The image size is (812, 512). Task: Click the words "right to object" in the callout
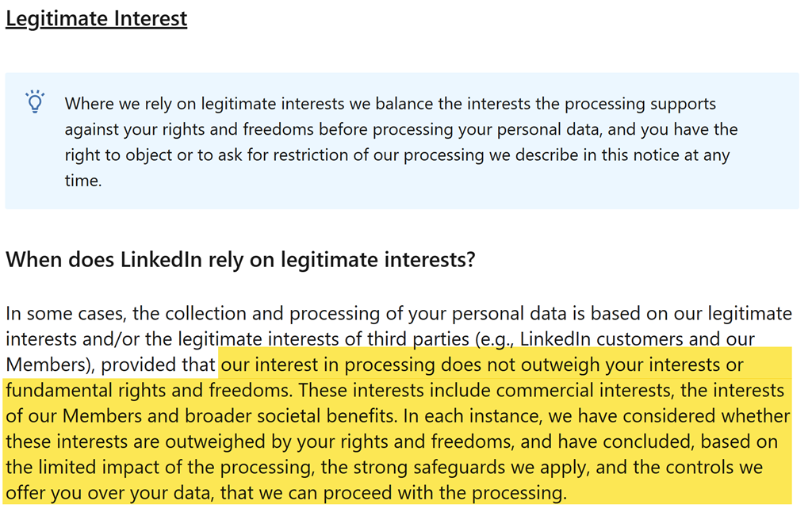118,155
